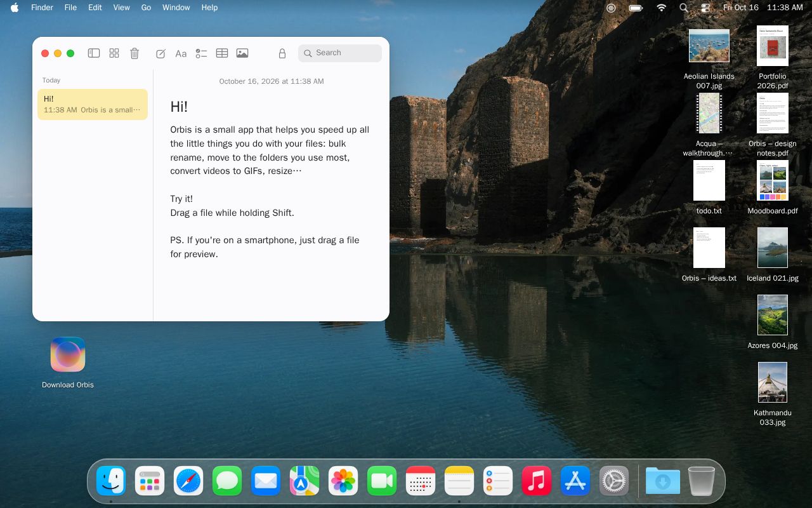Click the Notes app in the Dock
This screenshot has height=508, width=812.
pos(459,481)
